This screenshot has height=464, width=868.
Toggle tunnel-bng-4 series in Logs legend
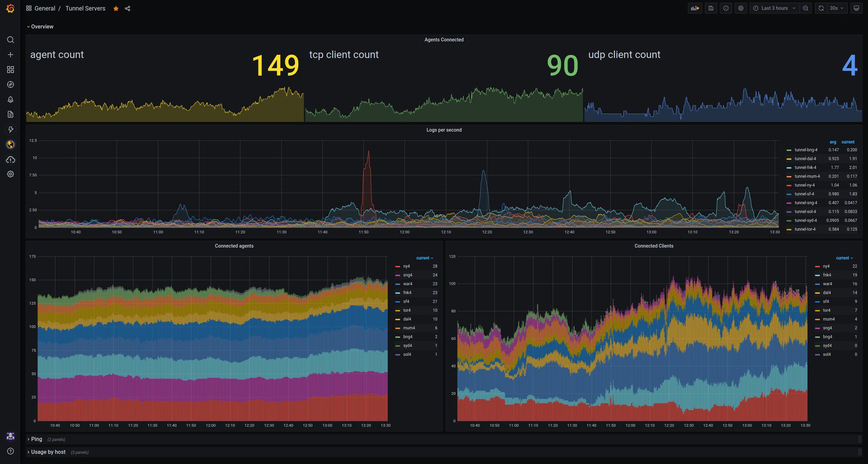click(x=806, y=150)
